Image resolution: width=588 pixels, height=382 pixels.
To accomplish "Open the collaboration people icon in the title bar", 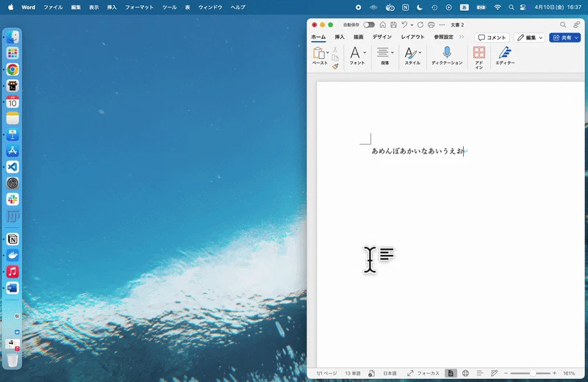I will (576, 25).
